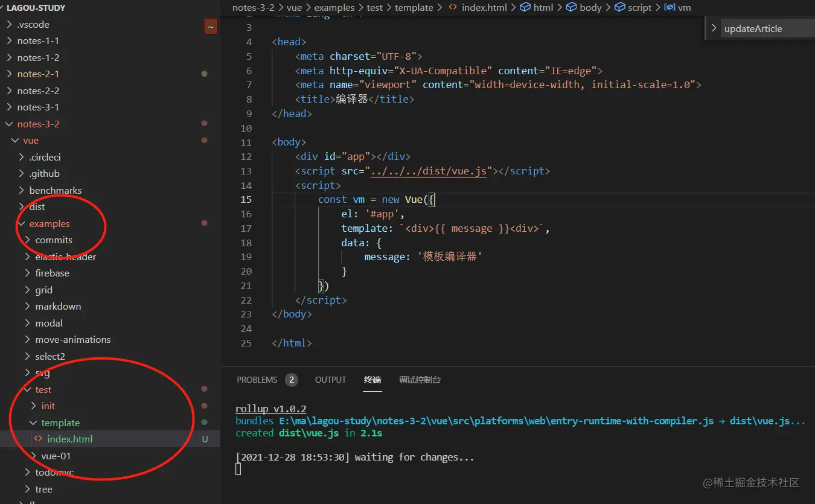Open the markdown folder
Image resolution: width=815 pixels, height=504 pixels.
coord(58,307)
